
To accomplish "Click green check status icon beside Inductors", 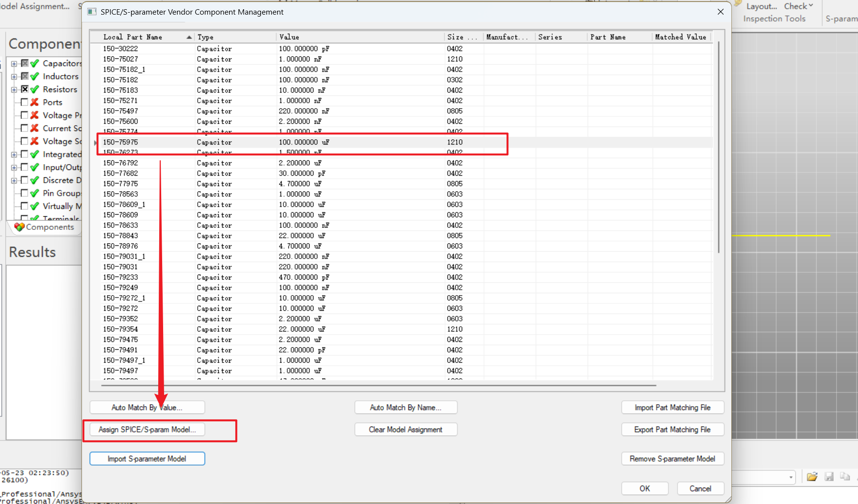I will coord(35,76).
